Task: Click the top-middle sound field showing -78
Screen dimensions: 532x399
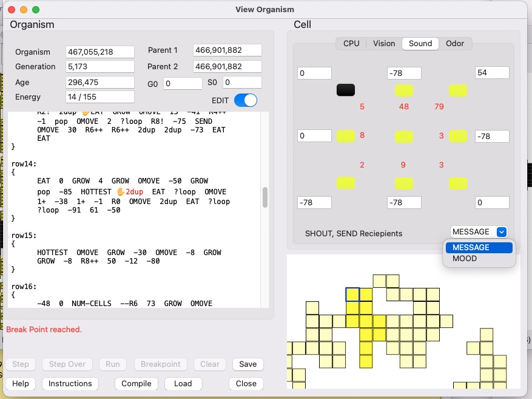Action: tap(404, 73)
